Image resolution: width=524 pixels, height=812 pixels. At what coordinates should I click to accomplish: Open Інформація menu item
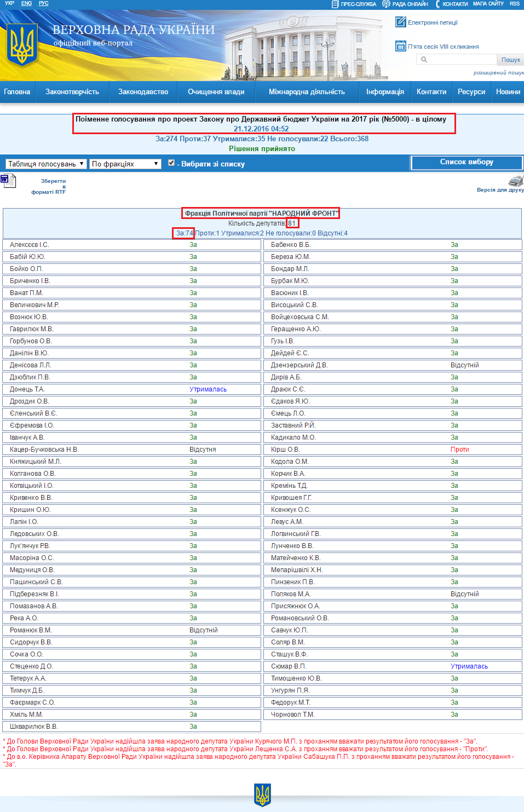pos(385,91)
